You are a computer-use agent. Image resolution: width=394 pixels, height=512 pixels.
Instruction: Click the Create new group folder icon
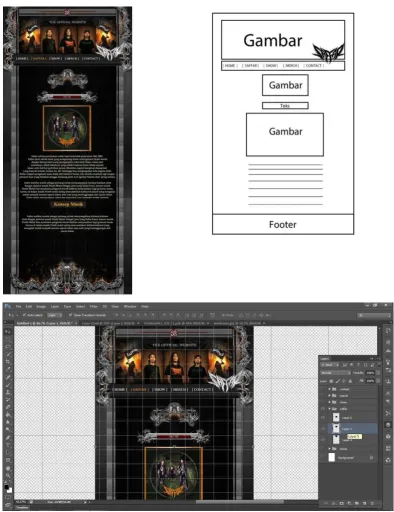[357, 503]
